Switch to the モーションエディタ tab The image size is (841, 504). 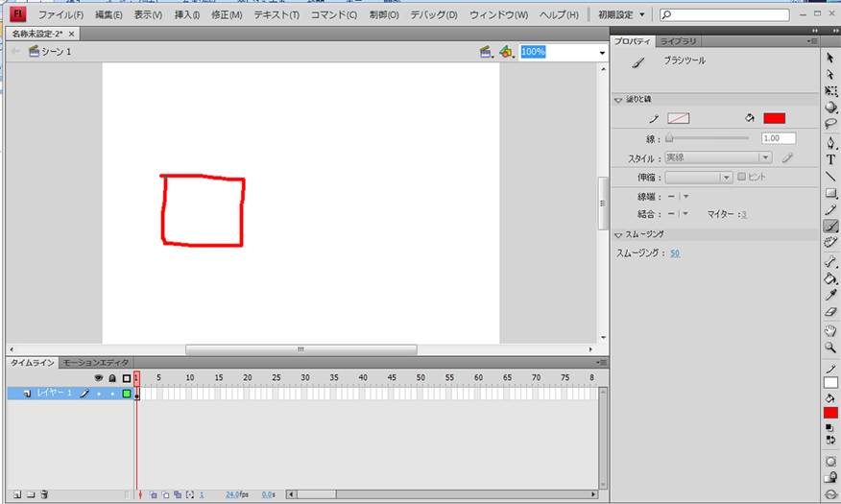[95, 363]
